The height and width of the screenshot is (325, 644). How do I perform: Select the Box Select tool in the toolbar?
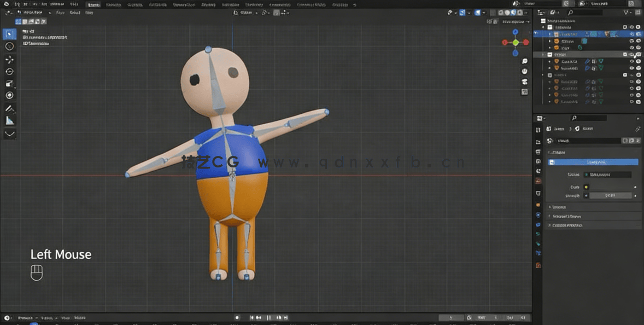click(9, 34)
